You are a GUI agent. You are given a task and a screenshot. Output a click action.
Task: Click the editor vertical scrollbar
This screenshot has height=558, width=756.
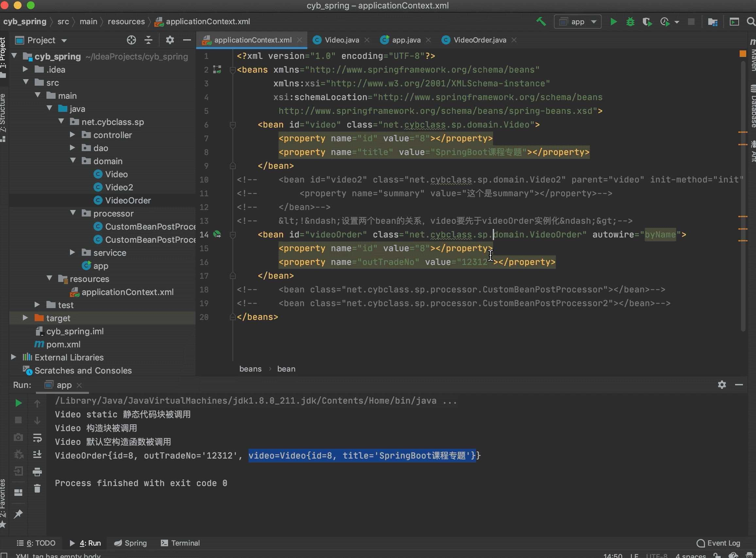pyautogui.click(x=743, y=196)
